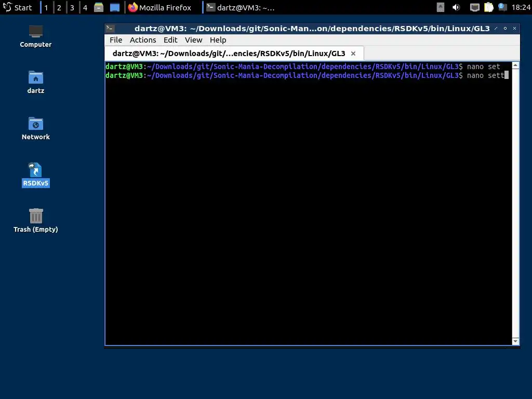The image size is (532, 399).
Task: Switch to Mozilla Firefox taskbar entry
Action: pos(160,7)
